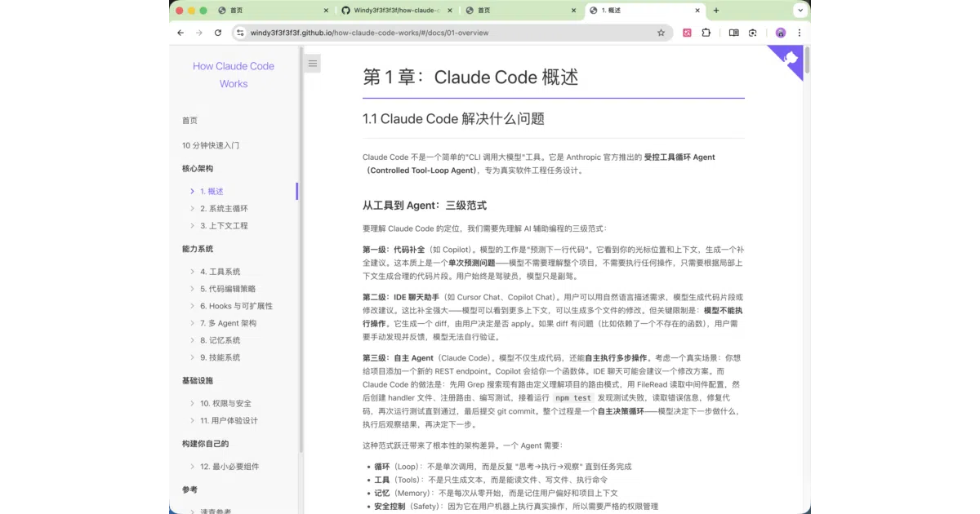Click the macOS green fullscreen button
This screenshot has height=514, width=980.
click(x=203, y=11)
